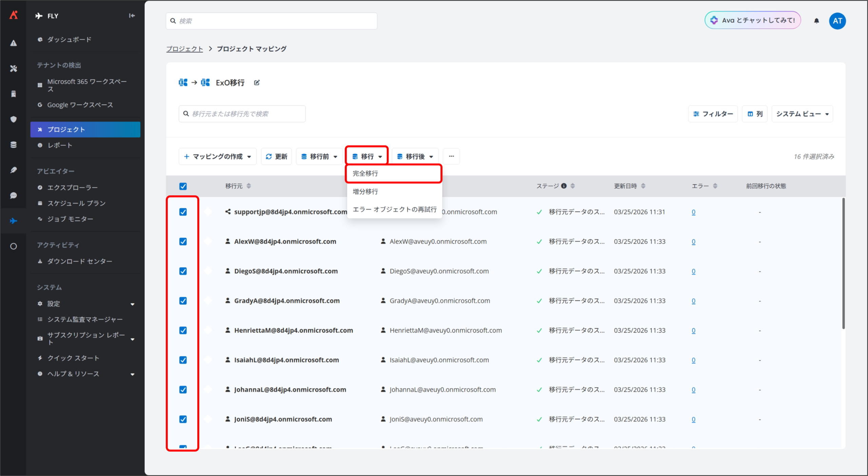Open the more options ellipsis button
Image resolution: width=868 pixels, height=476 pixels.
click(451, 156)
